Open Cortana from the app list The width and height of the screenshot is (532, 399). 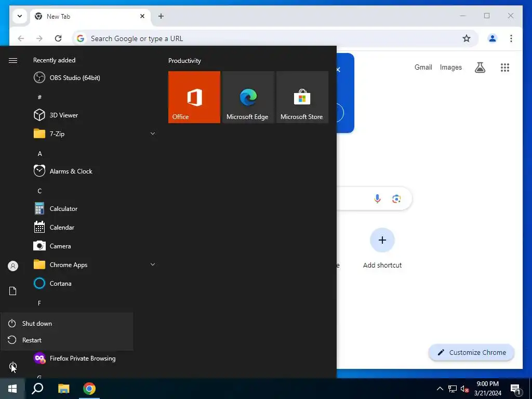pyautogui.click(x=95, y=283)
